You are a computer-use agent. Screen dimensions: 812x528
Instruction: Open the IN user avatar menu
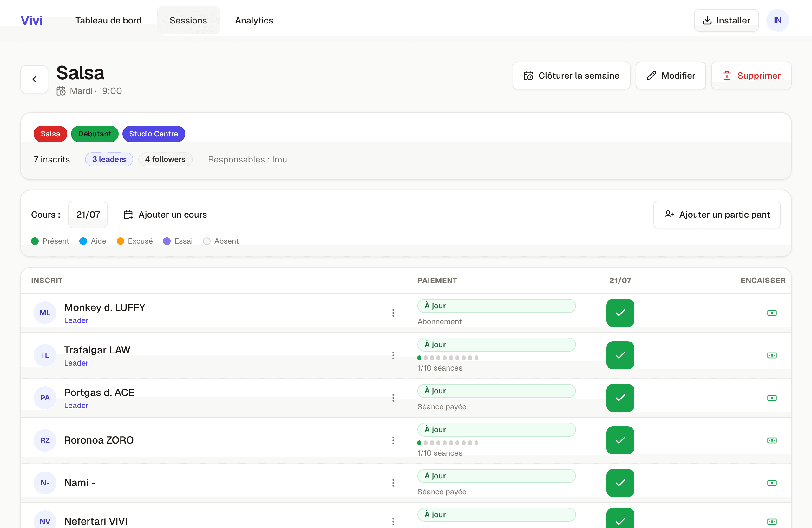coord(777,21)
